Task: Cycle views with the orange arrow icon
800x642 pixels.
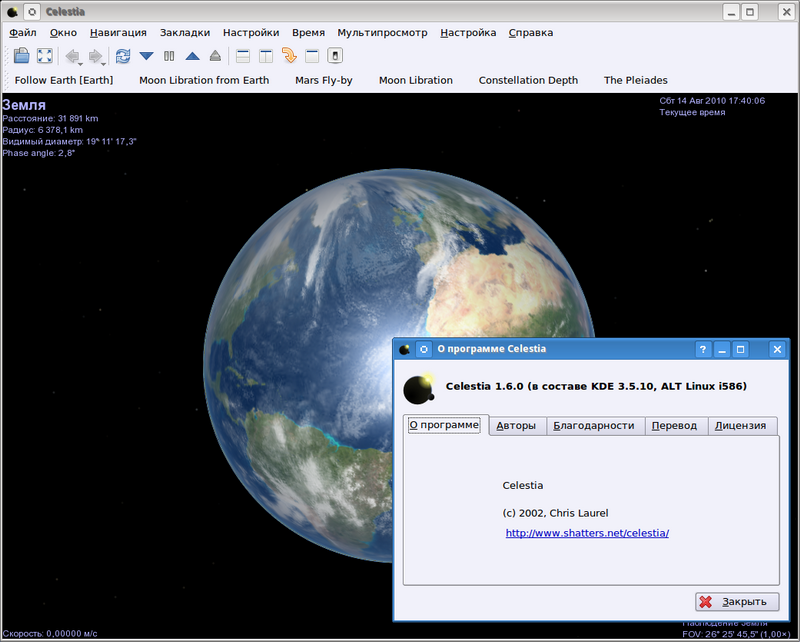Action: 289,55
